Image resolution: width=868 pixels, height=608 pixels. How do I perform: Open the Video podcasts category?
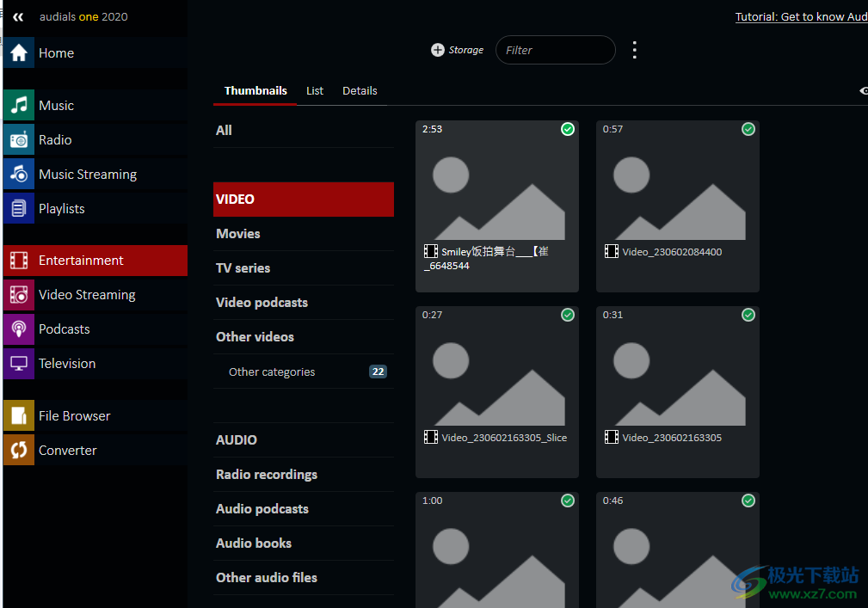tap(304, 302)
